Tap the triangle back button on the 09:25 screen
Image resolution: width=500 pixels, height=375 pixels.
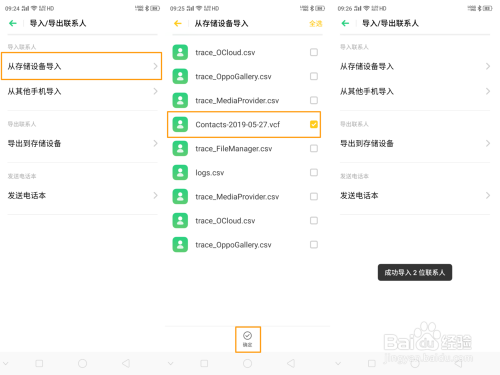click(291, 363)
